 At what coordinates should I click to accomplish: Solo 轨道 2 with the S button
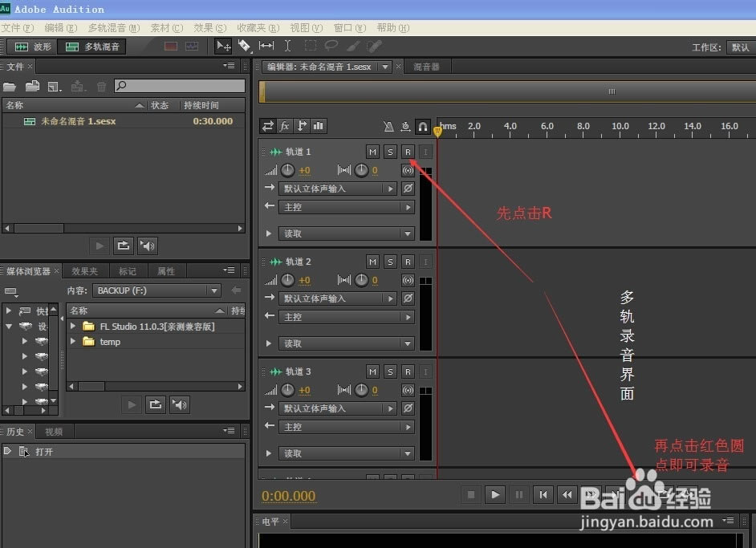coord(390,261)
